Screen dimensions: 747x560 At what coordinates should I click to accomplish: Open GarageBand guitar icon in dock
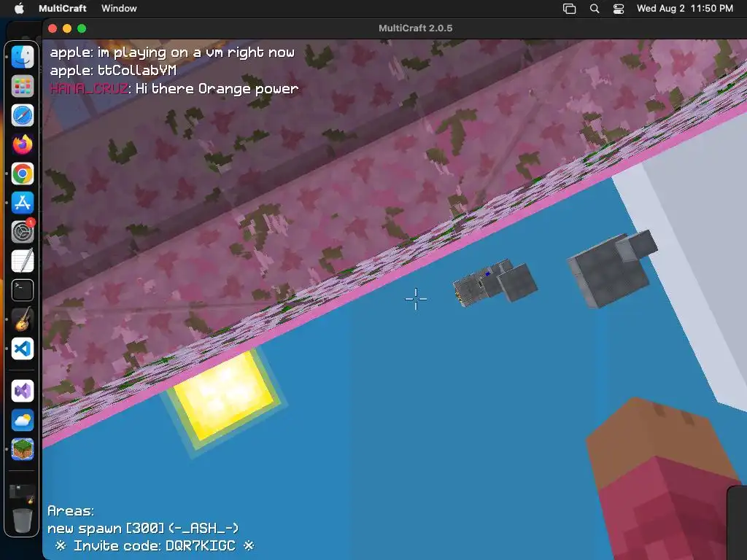click(x=23, y=319)
